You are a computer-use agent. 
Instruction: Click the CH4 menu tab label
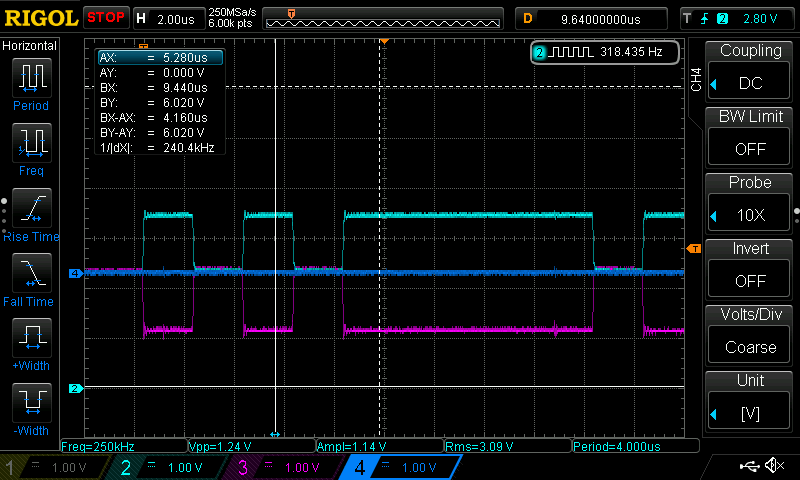(696, 80)
